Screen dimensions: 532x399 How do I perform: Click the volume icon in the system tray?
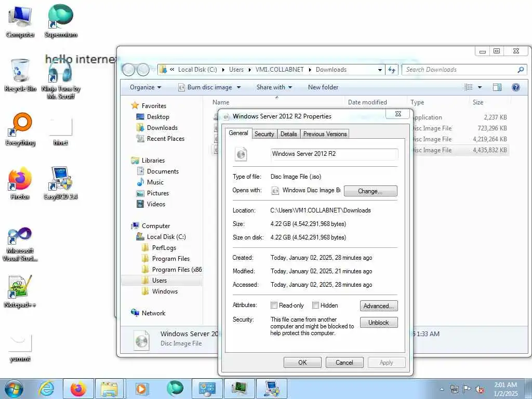pyautogui.click(x=480, y=390)
